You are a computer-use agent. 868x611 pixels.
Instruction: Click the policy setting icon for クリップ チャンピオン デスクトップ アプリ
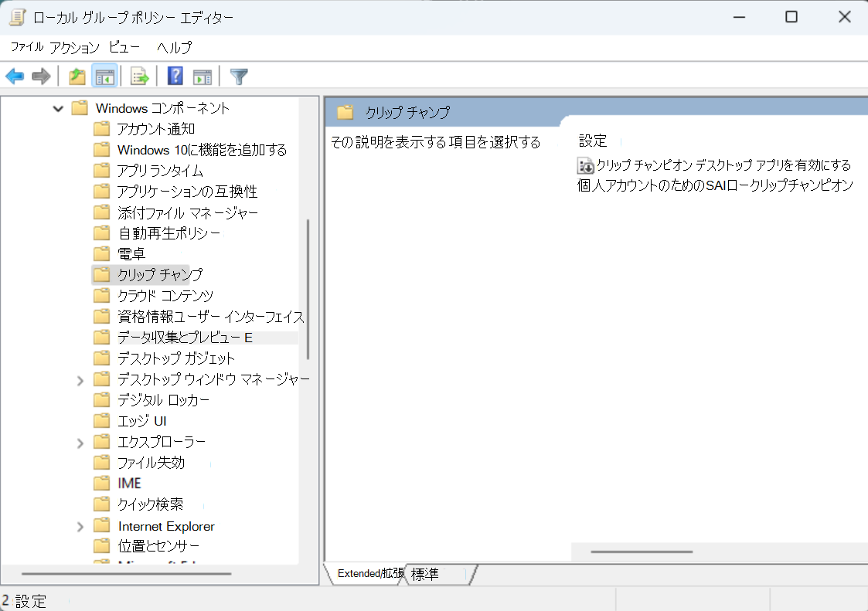[x=585, y=165]
